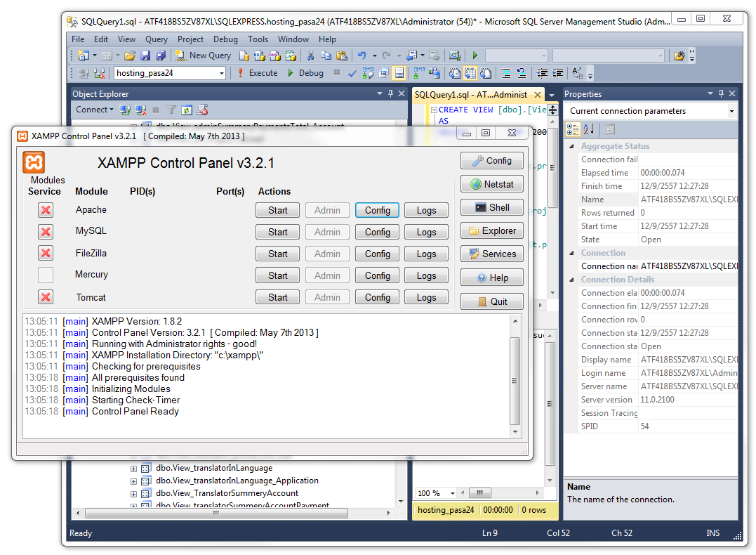Click the Paste icon in the Standard toolbar
This screenshot has width=756, height=555.
(x=342, y=55)
